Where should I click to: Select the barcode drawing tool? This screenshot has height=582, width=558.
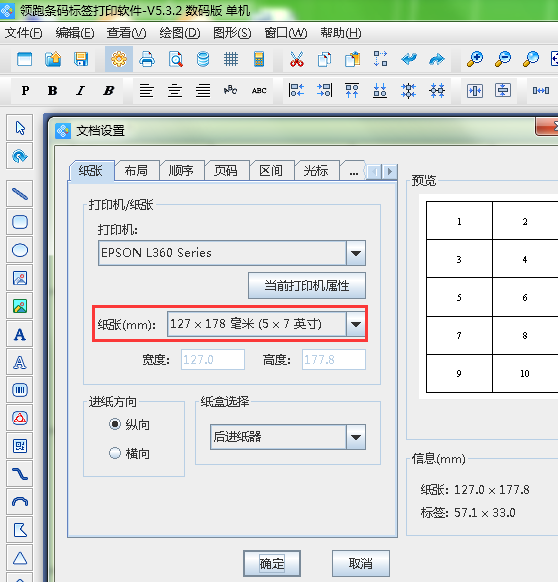click(20, 390)
